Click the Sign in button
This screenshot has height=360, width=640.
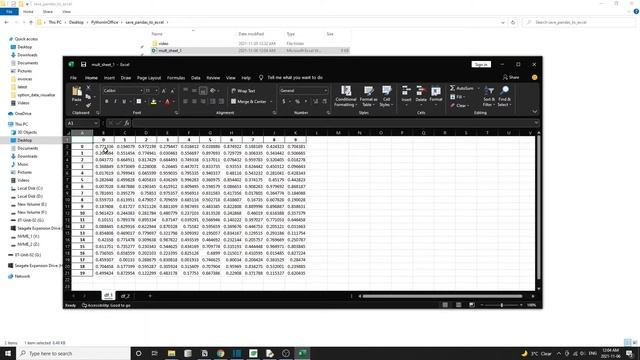(481, 64)
